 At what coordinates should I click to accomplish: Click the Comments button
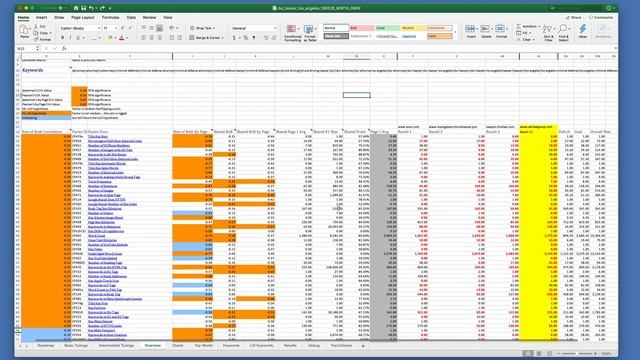pyautogui.click(x=601, y=18)
